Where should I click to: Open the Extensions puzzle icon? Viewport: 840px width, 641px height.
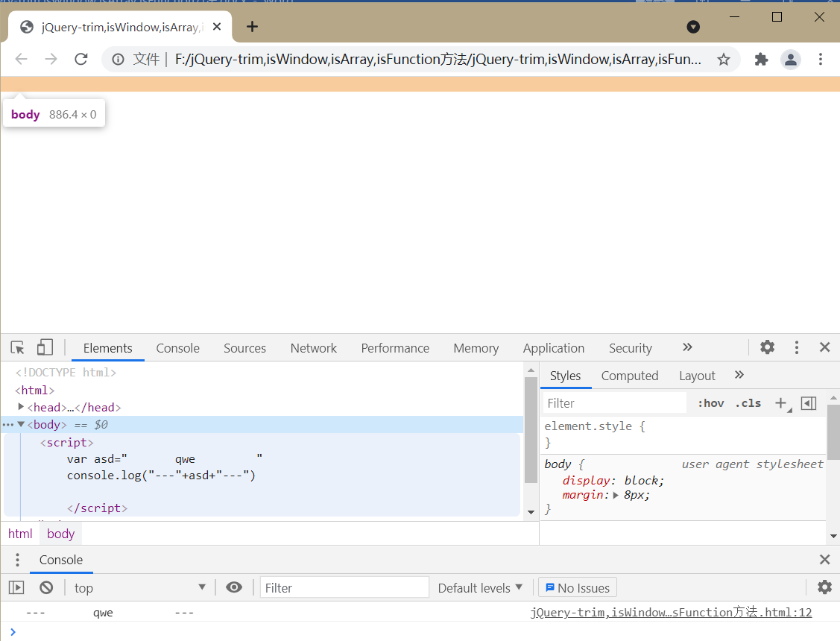tap(761, 59)
